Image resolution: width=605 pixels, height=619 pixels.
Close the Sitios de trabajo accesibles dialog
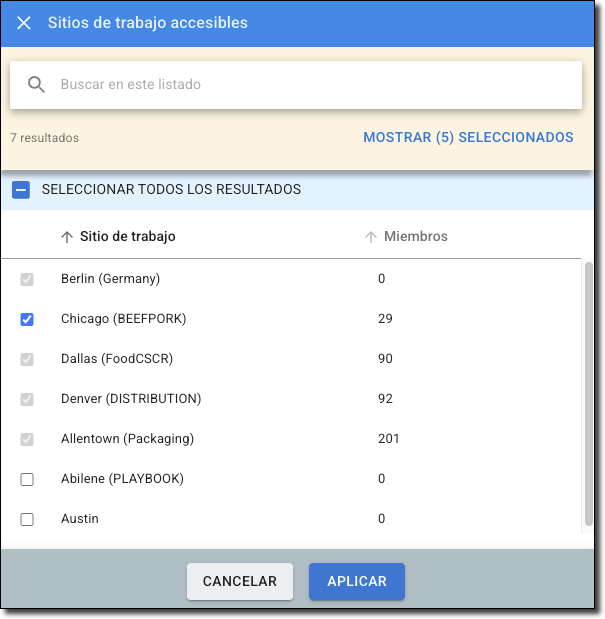(x=24, y=22)
